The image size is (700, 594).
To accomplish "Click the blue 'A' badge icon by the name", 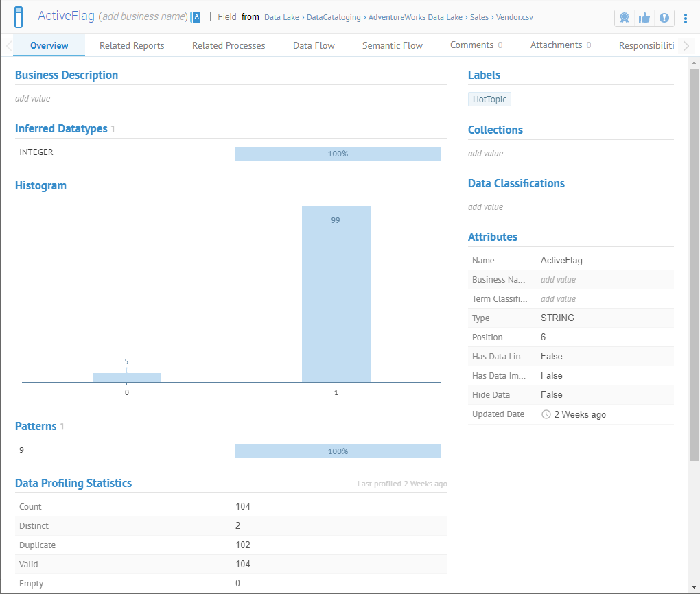I will coord(196,16).
